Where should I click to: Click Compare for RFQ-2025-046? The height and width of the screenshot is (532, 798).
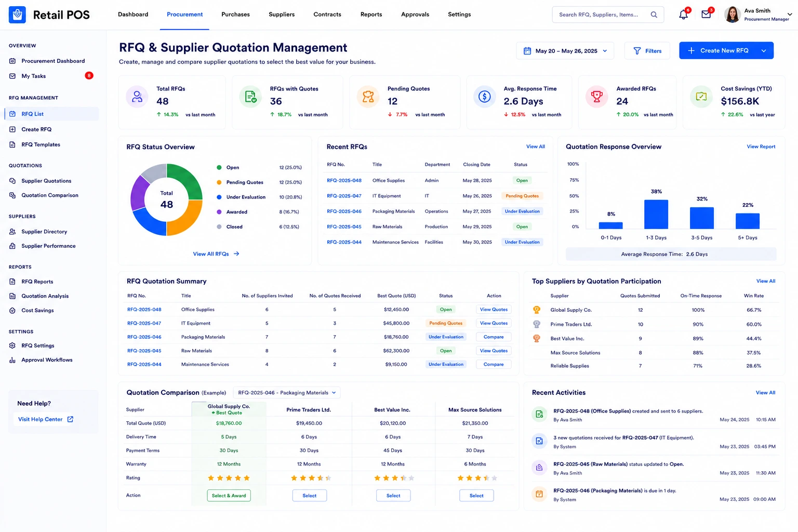pyautogui.click(x=494, y=337)
